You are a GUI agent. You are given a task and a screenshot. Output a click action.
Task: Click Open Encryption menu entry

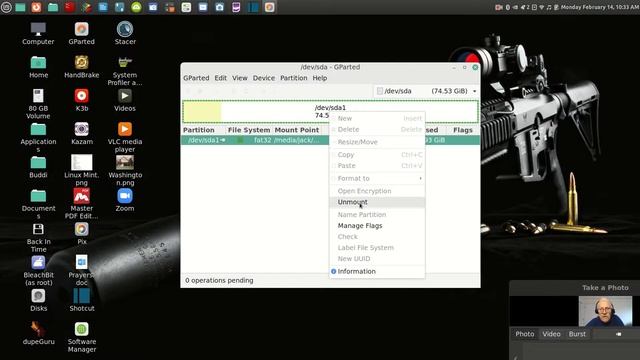click(x=377, y=191)
